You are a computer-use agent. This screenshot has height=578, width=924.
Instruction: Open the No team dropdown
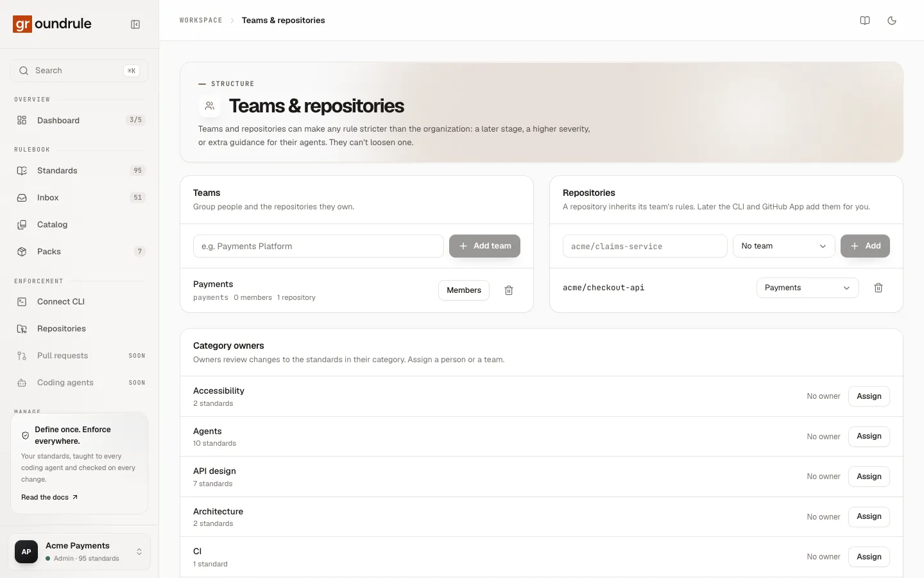pyautogui.click(x=783, y=246)
